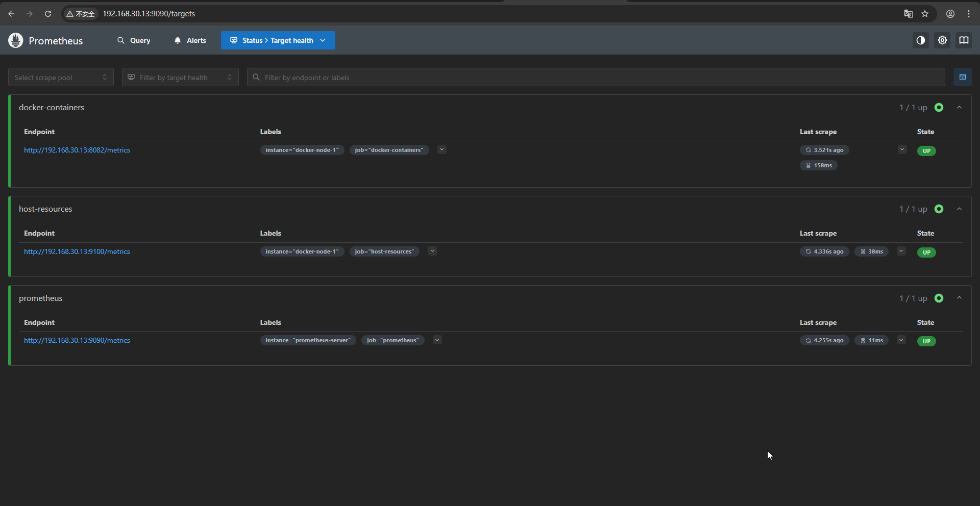
Task: Click the collapse-all pools button icon
Action: (963, 77)
